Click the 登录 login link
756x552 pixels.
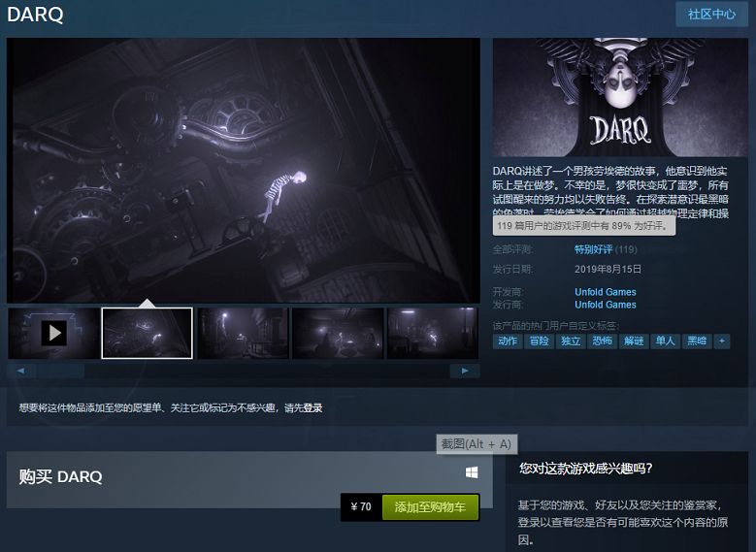[312, 407]
